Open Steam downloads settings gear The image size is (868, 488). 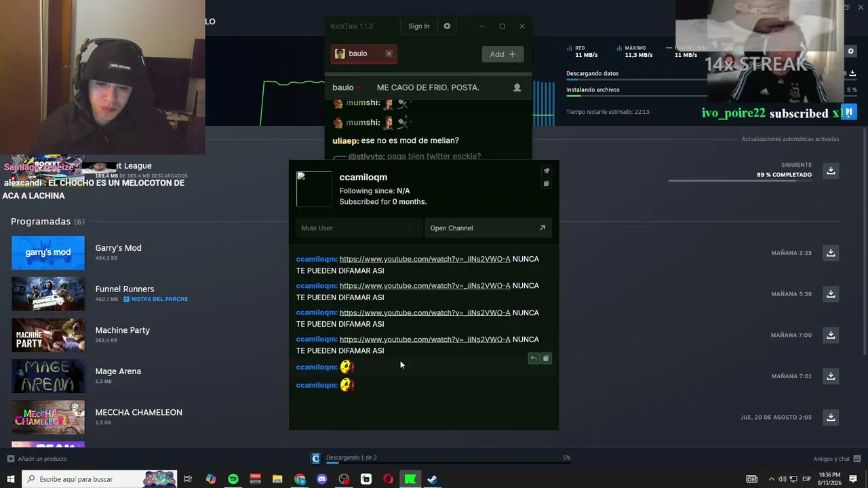[850, 51]
